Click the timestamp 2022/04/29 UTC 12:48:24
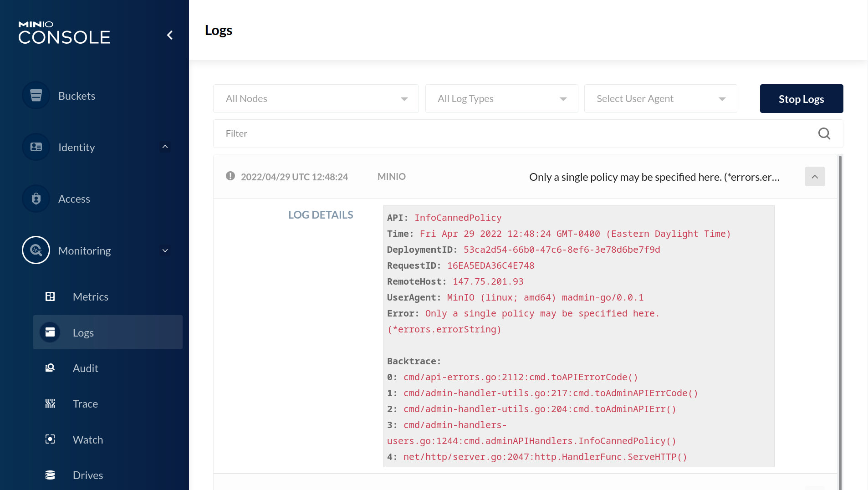This screenshot has width=868, height=490. [294, 177]
